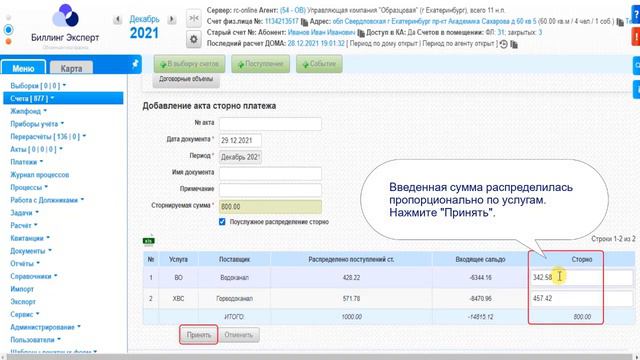640x360 pixels.
Task: Expand the Счета [877] menu
Action: pyautogui.click(x=63, y=98)
